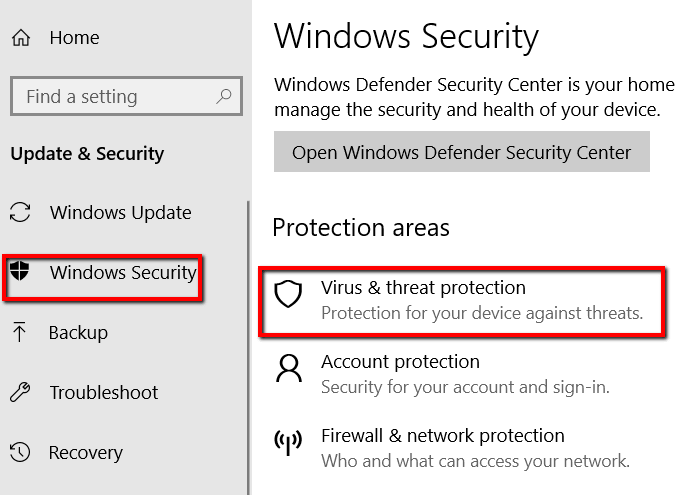
Task: Click the Home house icon
Action: pyautogui.click(x=20, y=39)
